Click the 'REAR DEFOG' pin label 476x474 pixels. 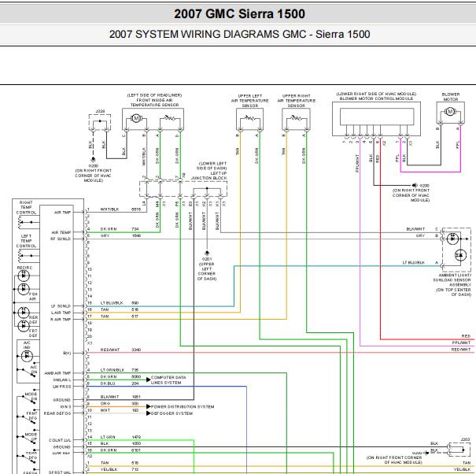pyautogui.click(x=57, y=413)
